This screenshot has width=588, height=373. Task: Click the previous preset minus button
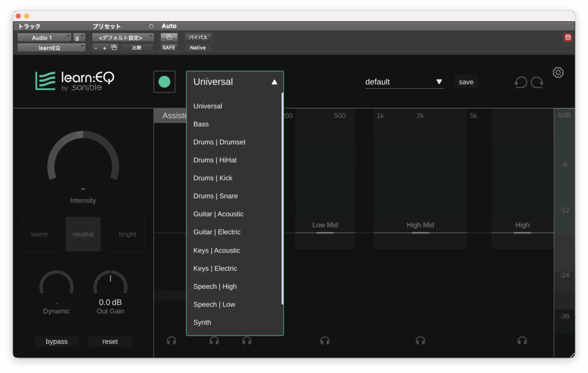click(96, 48)
